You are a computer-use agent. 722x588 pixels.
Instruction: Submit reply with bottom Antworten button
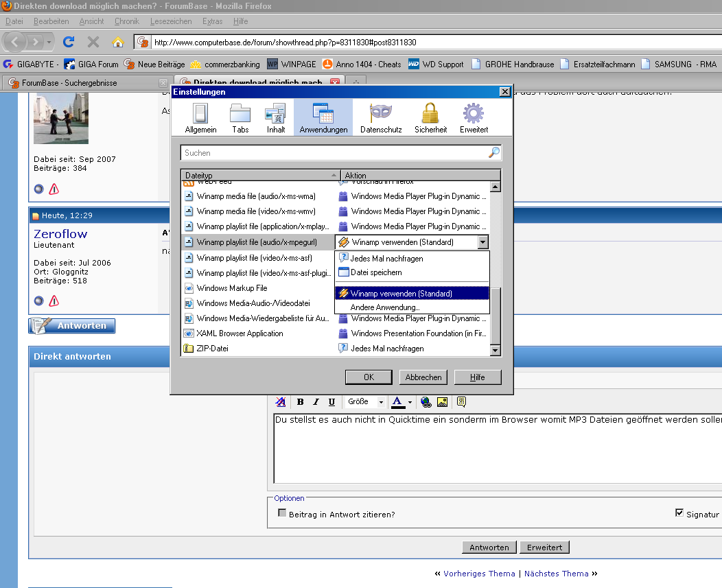tap(489, 547)
